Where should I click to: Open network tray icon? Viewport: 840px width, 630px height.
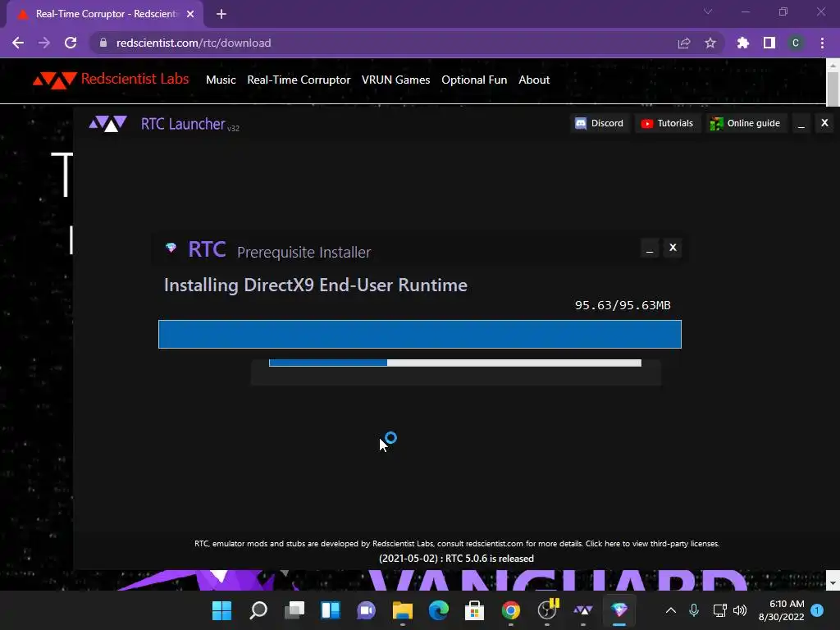(x=719, y=610)
